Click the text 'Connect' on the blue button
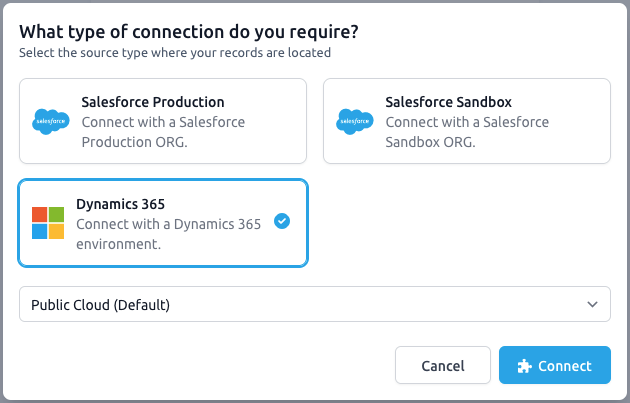The image size is (630, 403). [x=565, y=366]
